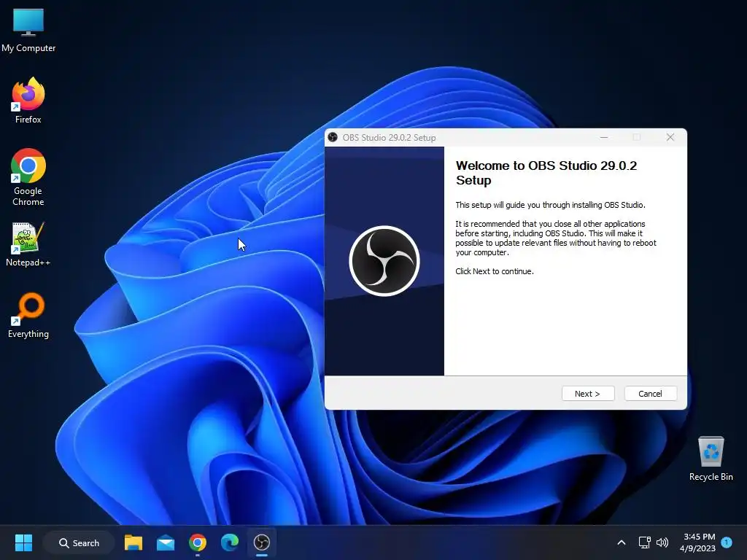Click the OBS Setup taskbar icon
Screen dimensions: 747x560
point(262,542)
